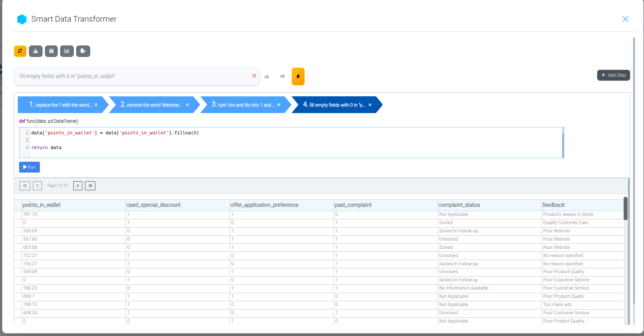Jump to last page of results
The width and height of the screenshot is (644, 336).
pos(90,186)
